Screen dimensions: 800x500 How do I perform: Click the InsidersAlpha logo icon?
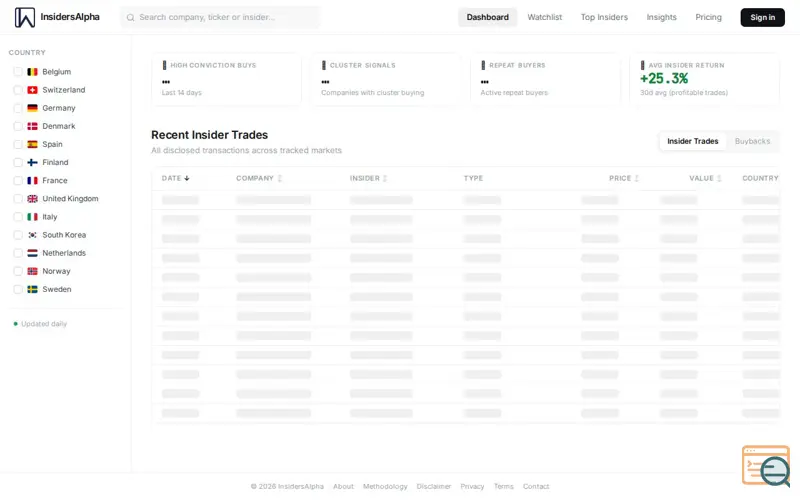coord(24,17)
